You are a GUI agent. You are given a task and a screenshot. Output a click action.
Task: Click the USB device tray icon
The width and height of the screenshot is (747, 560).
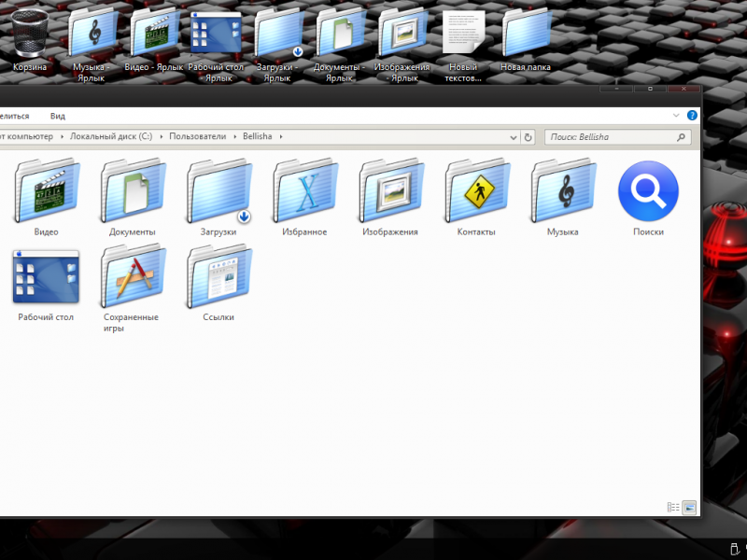click(734, 549)
